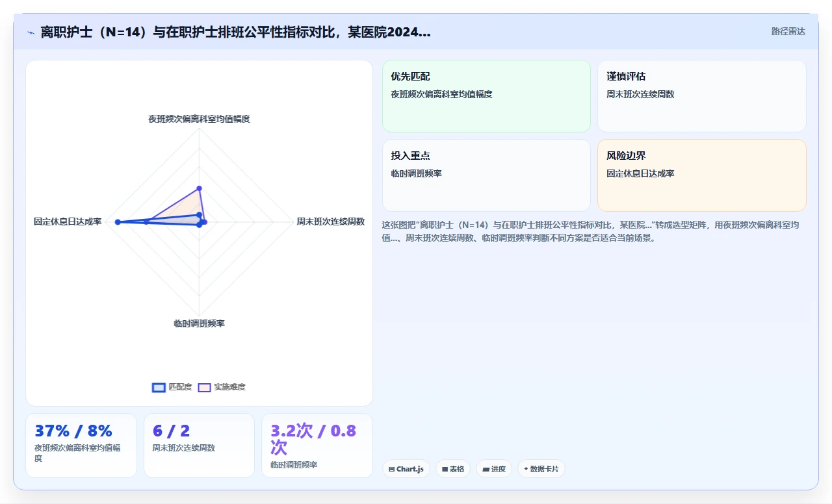Click 周末班次连续周数 caption under 6 / 2
Viewport: 832px width, 504px height.
(x=184, y=447)
